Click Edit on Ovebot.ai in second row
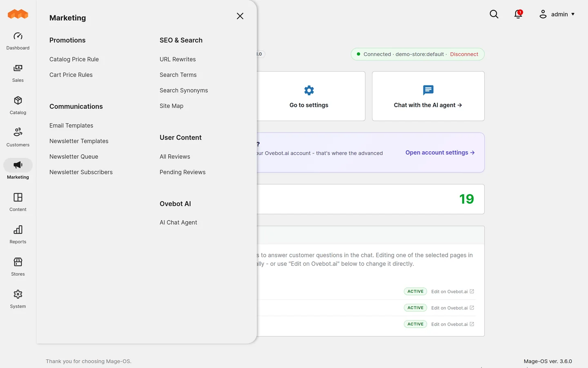The height and width of the screenshot is (368, 588). coord(452,308)
